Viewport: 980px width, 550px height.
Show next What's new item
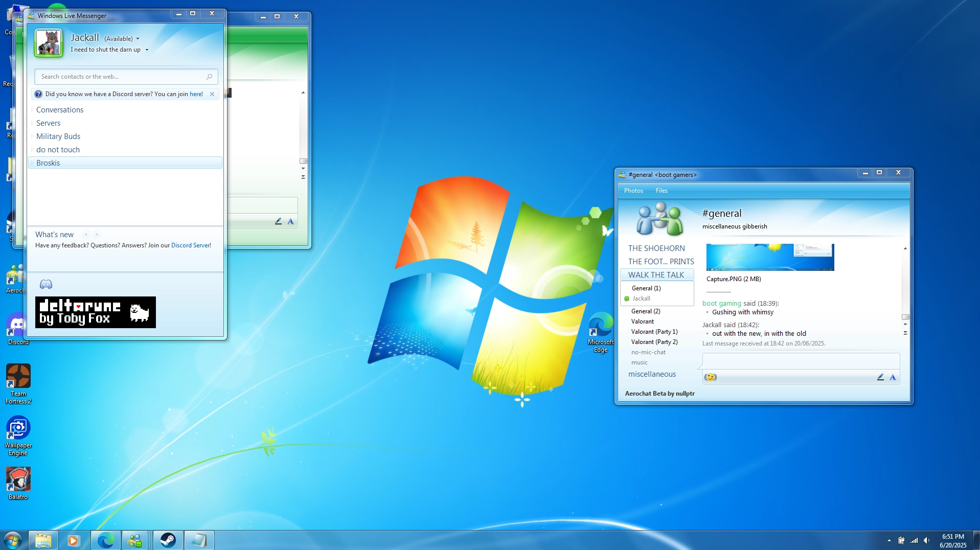click(x=97, y=235)
